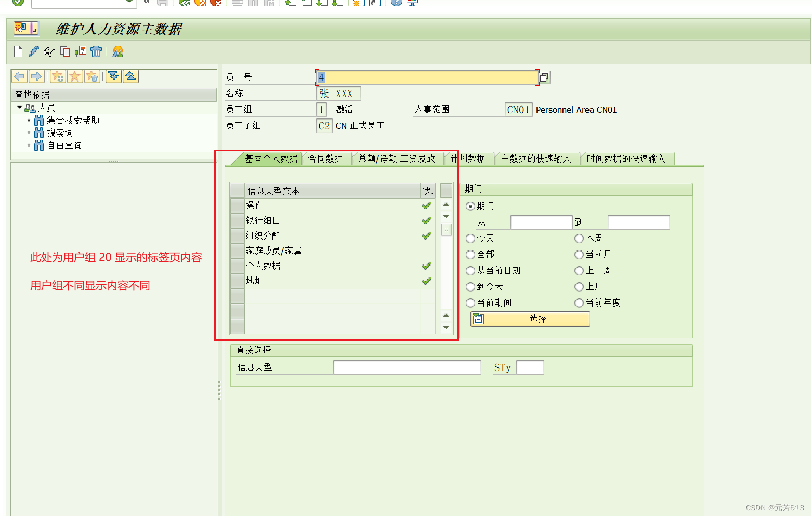812x516 pixels.
Task: Click expand all nodes icon
Action: [114, 76]
